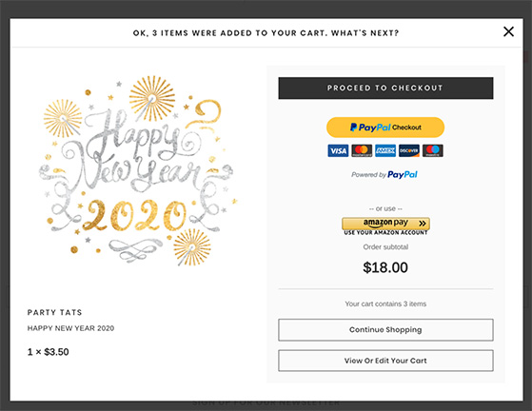Open the HAPPY NEW YEAR 2020 product name

coord(70,328)
